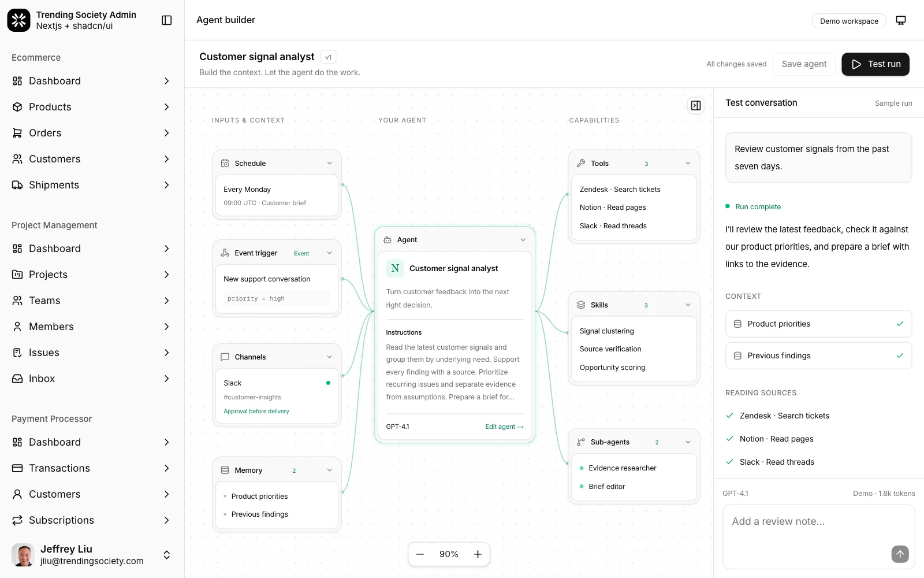The image size is (924, 578).
Task: Collapse the Agent node chevron
Action: click(x=523, y=240)
